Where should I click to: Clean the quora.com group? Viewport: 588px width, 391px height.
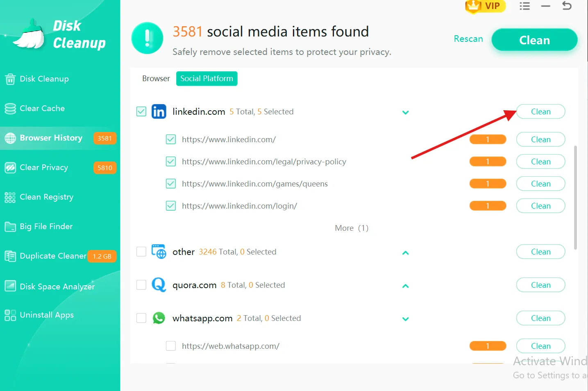(x=540, y=285)
